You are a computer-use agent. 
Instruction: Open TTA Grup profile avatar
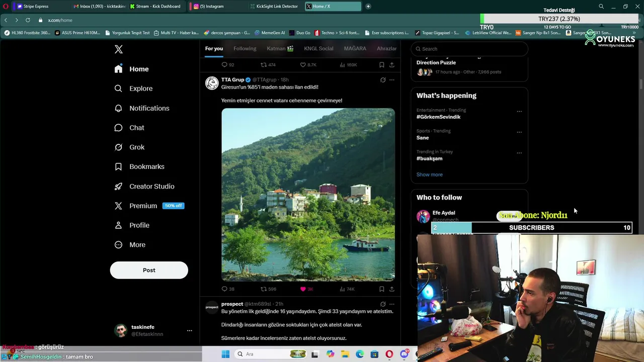click(x=212, y=83)
